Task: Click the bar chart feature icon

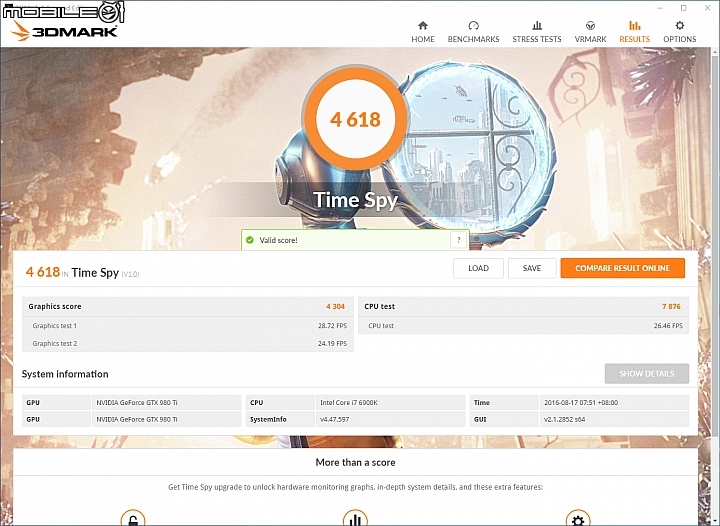Action: pyautogui.click(x=355, y=519)
